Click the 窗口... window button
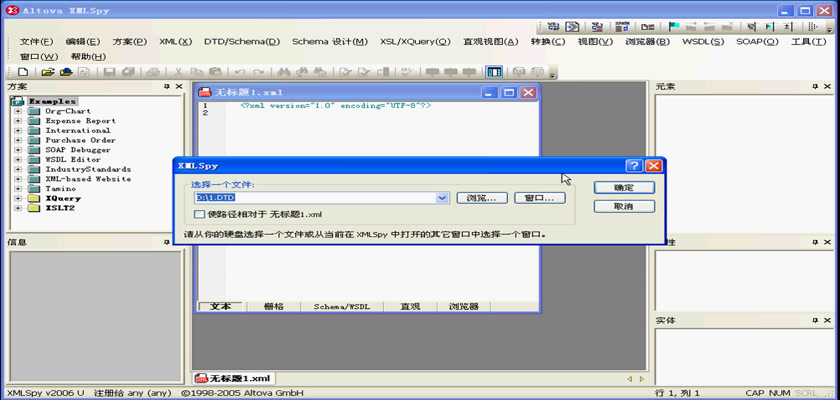Screen dimensions: 840x400 [x=540, y=198]
